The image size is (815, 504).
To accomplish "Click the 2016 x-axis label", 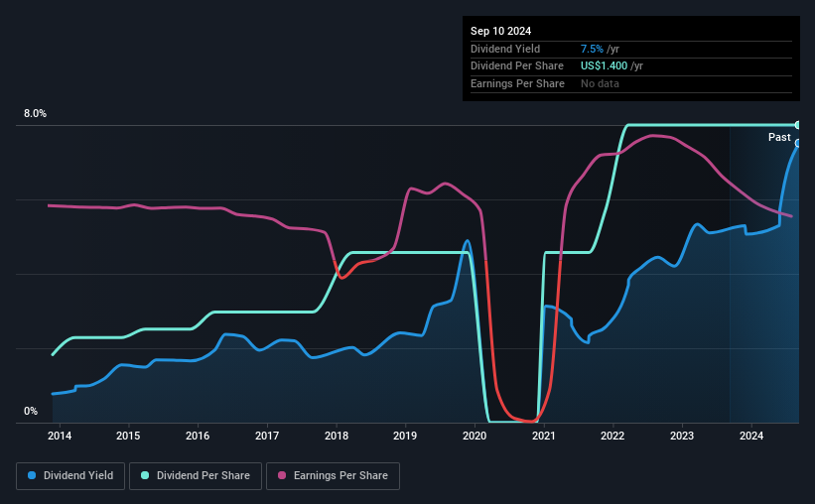I will click(198, 436).
